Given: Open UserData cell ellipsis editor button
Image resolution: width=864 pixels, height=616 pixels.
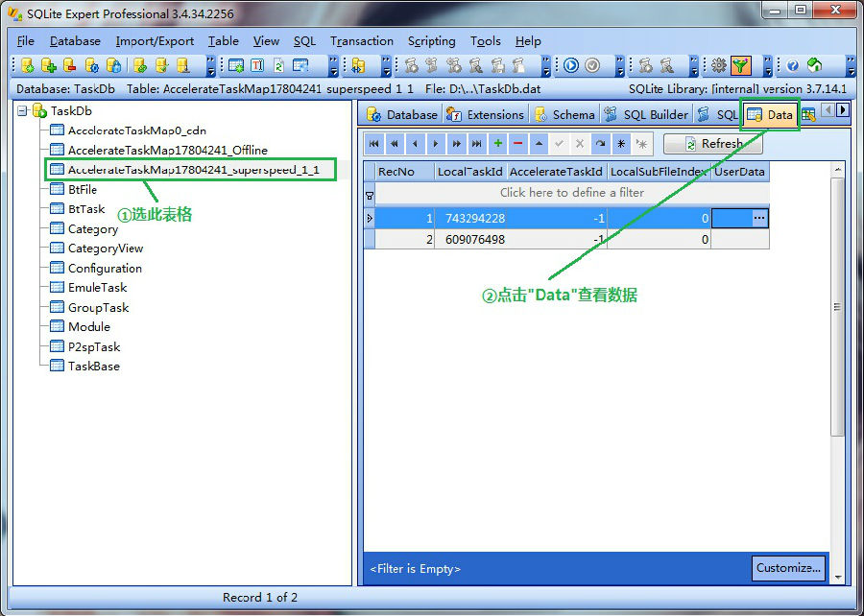Looking at the screenshot, I should coord(758,219).
